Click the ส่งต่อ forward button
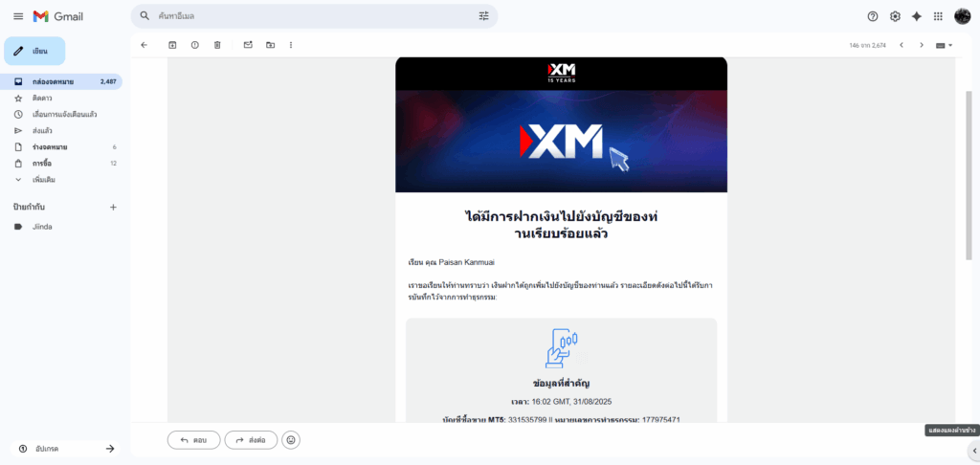 click(251, 440)
